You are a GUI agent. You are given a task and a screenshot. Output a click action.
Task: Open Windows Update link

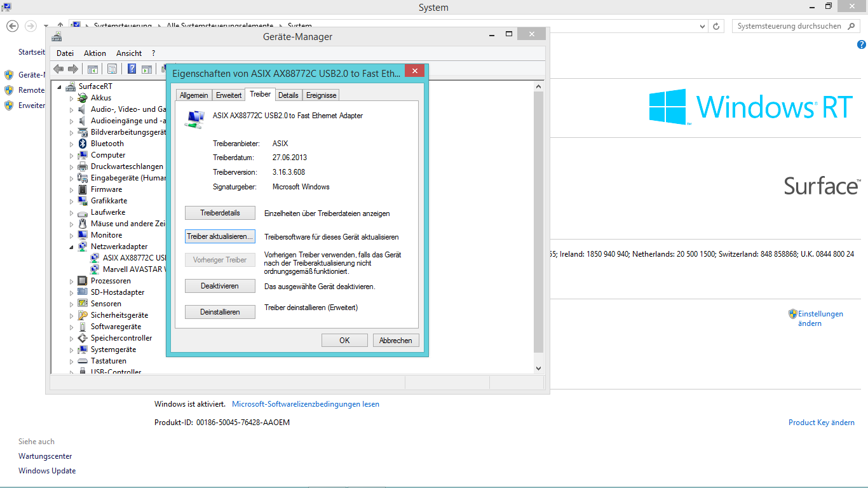pyautogui.click(x=47, y=471)
